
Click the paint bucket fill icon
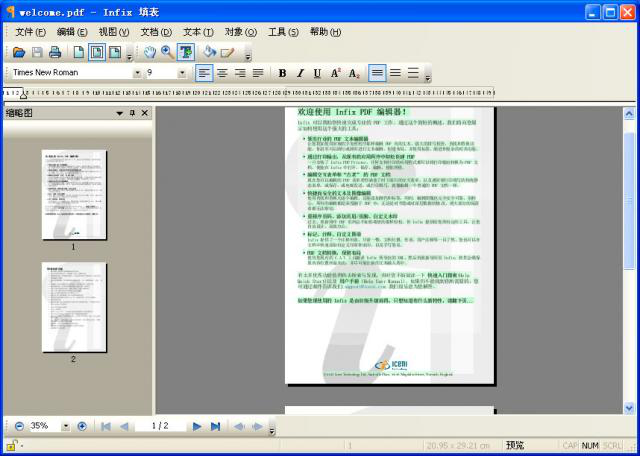click(210, 52)
